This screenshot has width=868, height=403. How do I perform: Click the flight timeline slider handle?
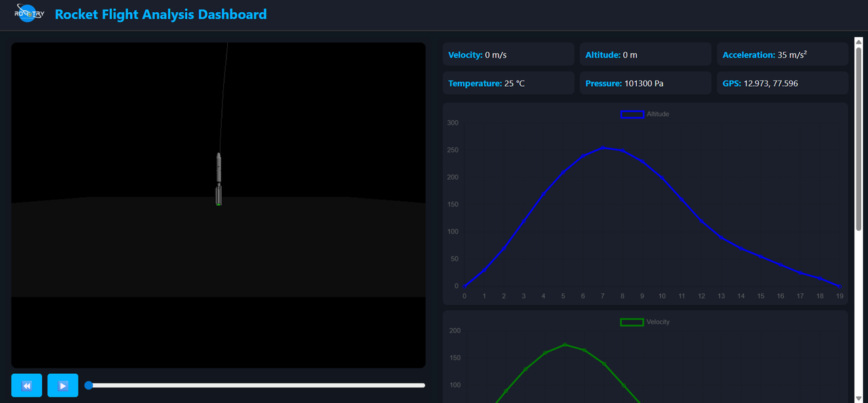(88, 385)
